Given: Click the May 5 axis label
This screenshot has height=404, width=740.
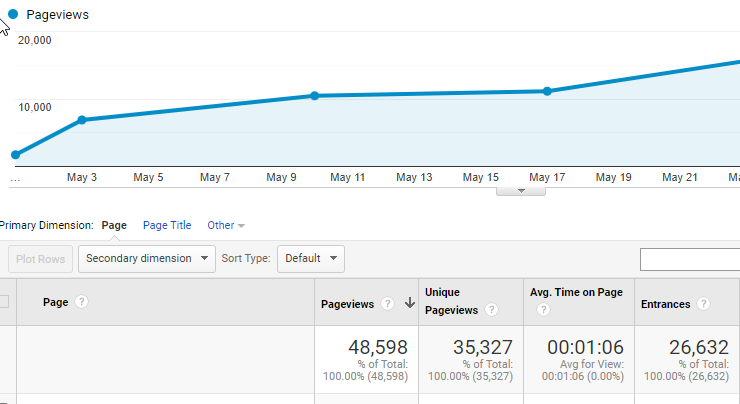Looking at the screenshot, I should pos(148,177).
